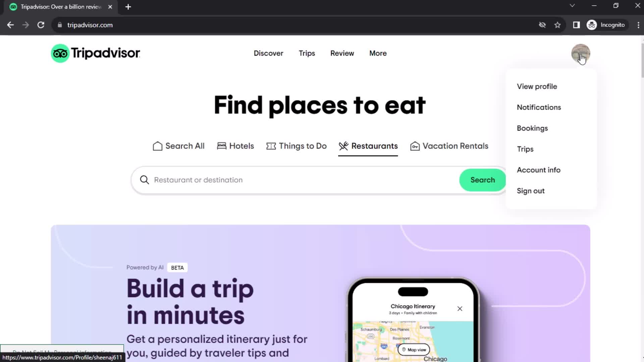Click the Discover navigation tab

(x=268, y=53)
